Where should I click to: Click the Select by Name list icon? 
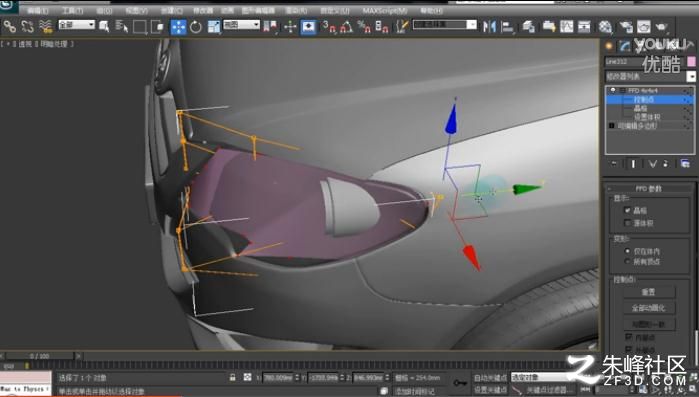(x=122, y=27)
